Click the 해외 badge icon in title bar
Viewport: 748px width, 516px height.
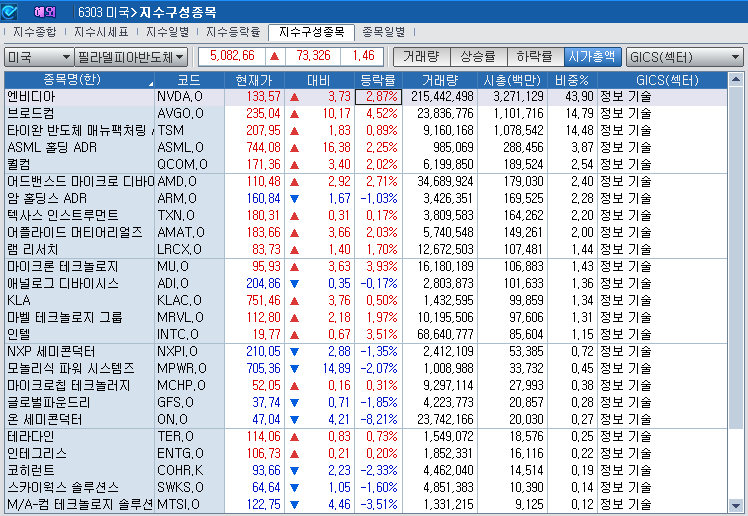pos(45,12)
